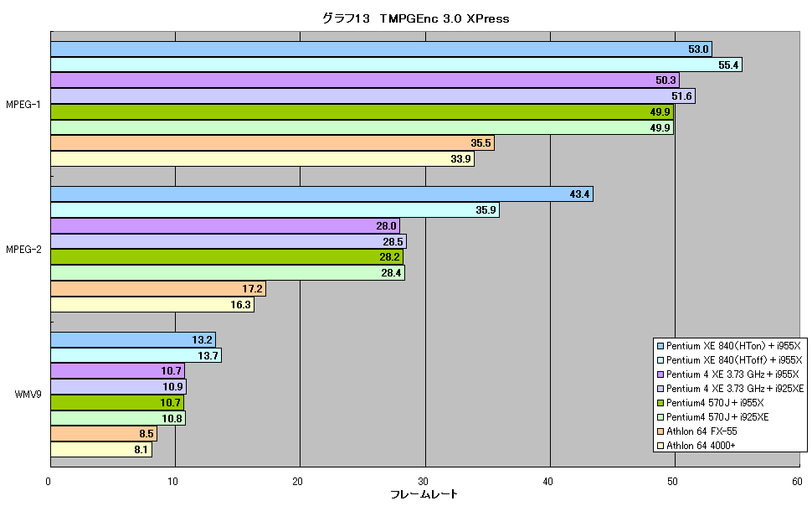Click the WMV9 bar labeled 8.1

click(101, 450)
